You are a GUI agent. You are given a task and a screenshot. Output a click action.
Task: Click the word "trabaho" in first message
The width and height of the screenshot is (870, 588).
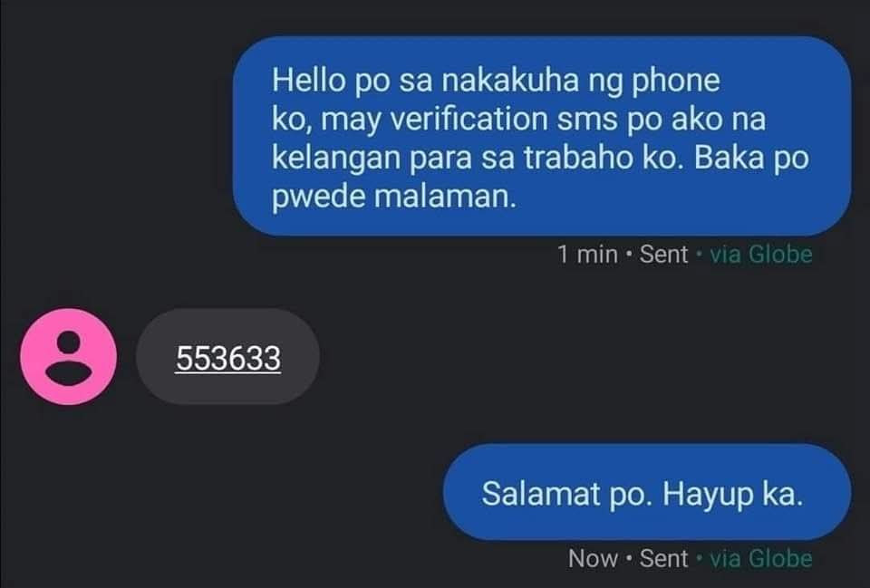[579, 158]
